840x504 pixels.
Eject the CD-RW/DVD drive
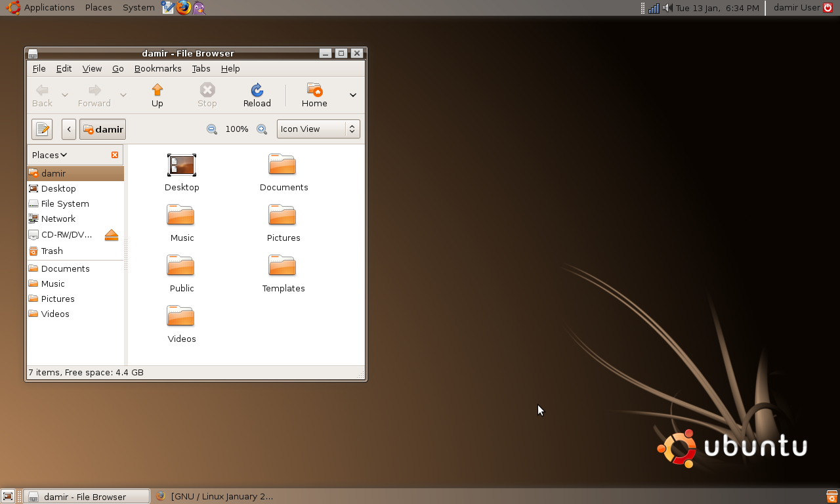[x=112, y=235]
